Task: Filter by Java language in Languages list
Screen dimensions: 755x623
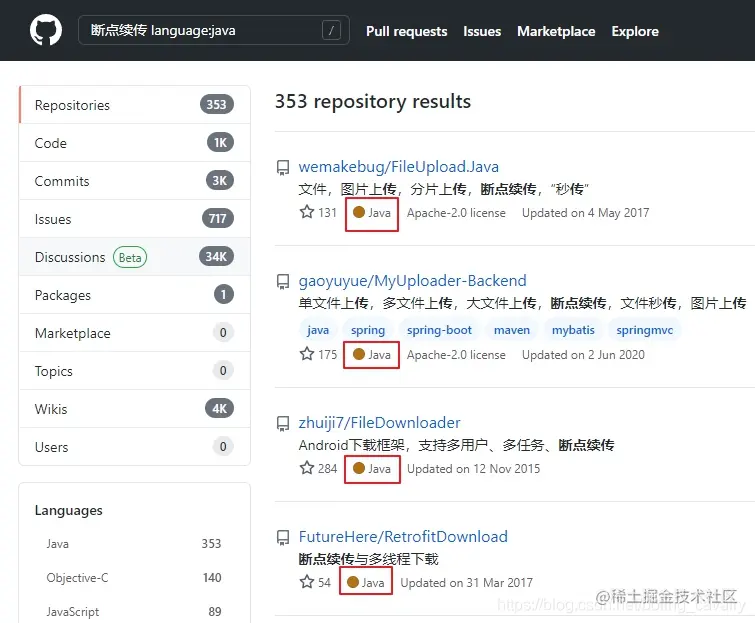Action: pos(134,544)
